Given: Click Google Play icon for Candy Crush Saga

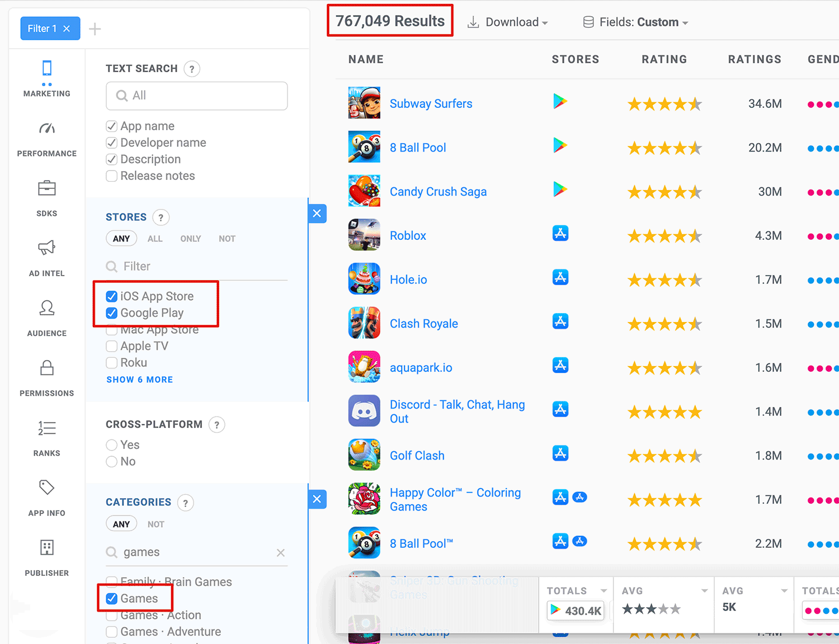Looking at the screenshot, I should (x=560, y=190).
